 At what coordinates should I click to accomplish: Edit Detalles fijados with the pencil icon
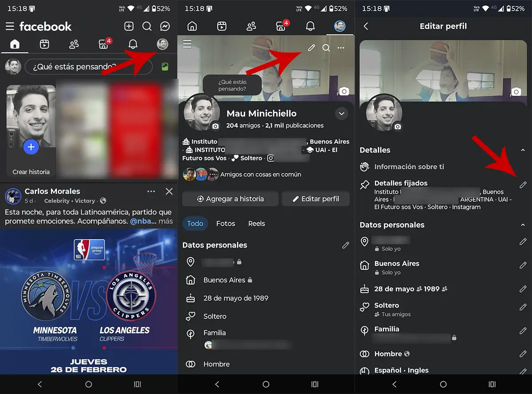524,184
